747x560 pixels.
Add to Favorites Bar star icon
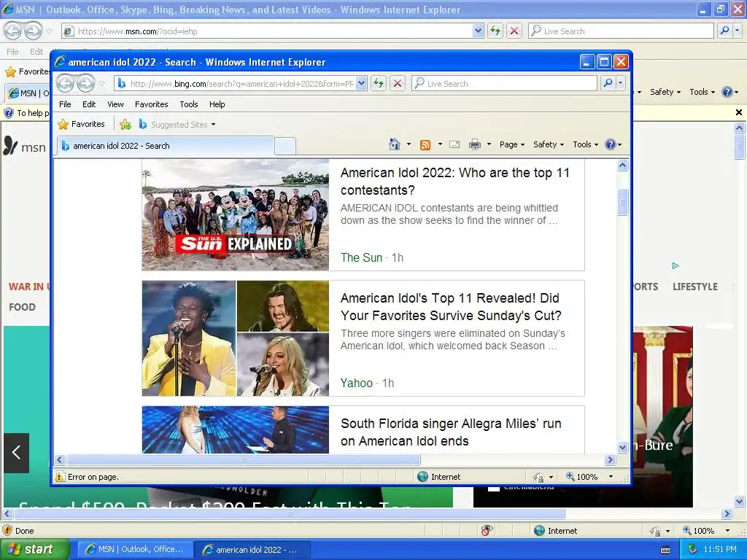point(125,124)
